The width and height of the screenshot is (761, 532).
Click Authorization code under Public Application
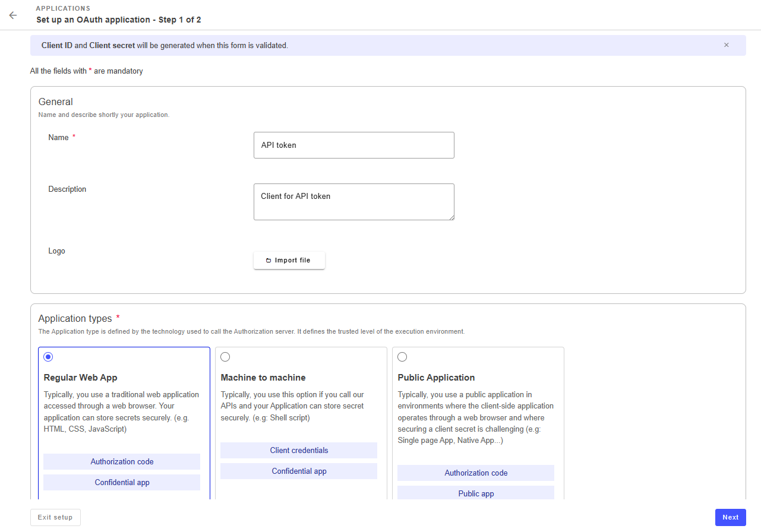(x=476, y=473)
